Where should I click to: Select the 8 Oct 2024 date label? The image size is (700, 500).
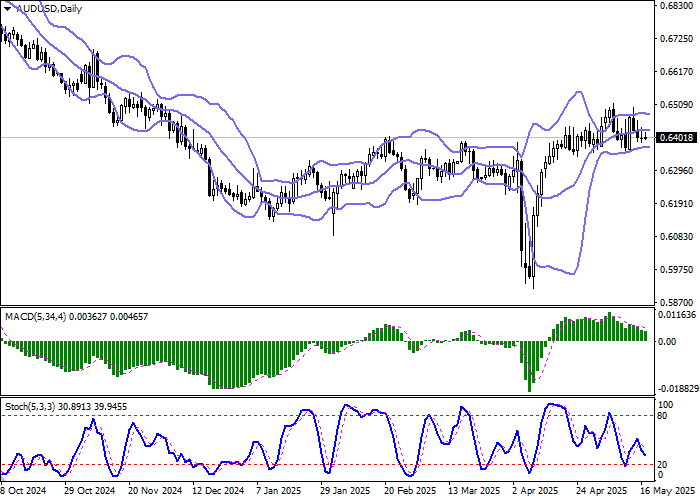[22, 491]
